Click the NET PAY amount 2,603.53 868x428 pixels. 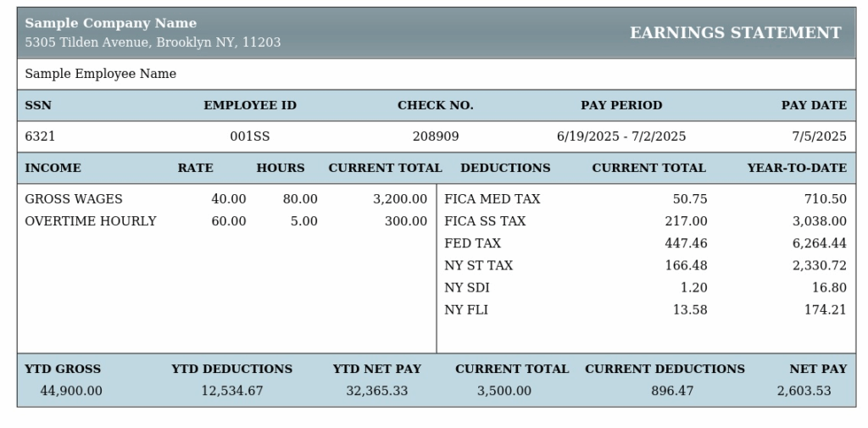click(804, 392)
